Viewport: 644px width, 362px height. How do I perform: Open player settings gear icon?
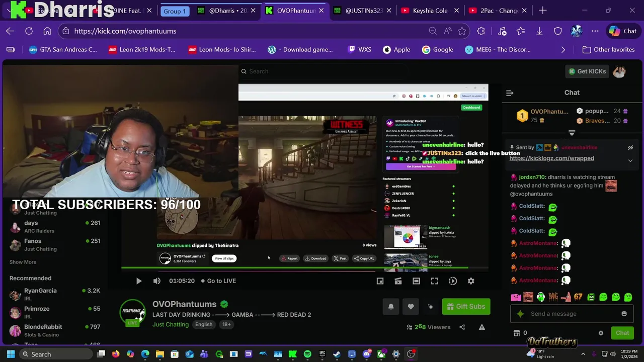(471, 281)
